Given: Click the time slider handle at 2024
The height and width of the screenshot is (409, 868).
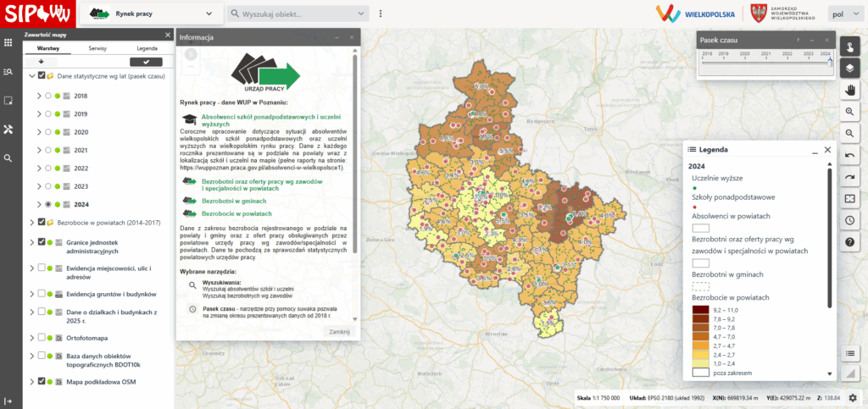Looking at the screenshot, I should (x=830, y=63).
